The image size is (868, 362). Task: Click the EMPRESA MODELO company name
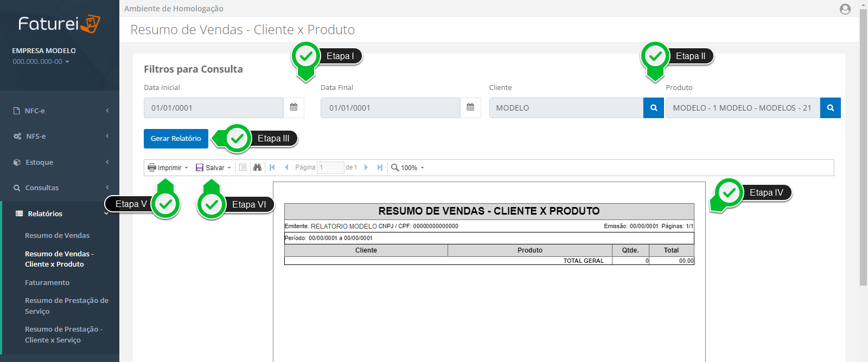point(44,50)
